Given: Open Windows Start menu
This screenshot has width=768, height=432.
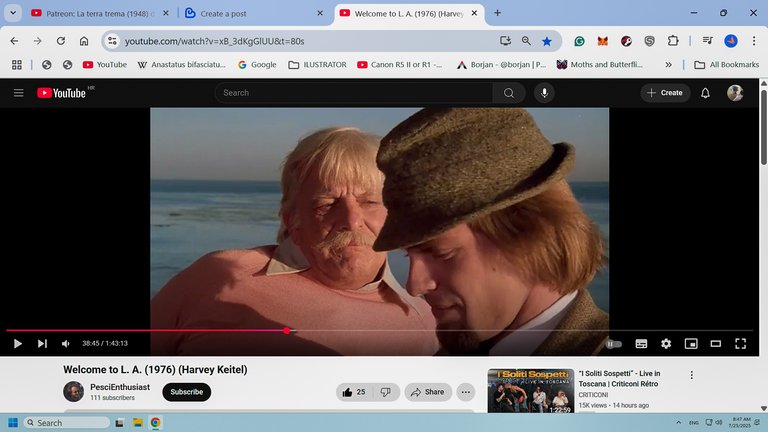Looking at the screenshot, I should 13,422.
